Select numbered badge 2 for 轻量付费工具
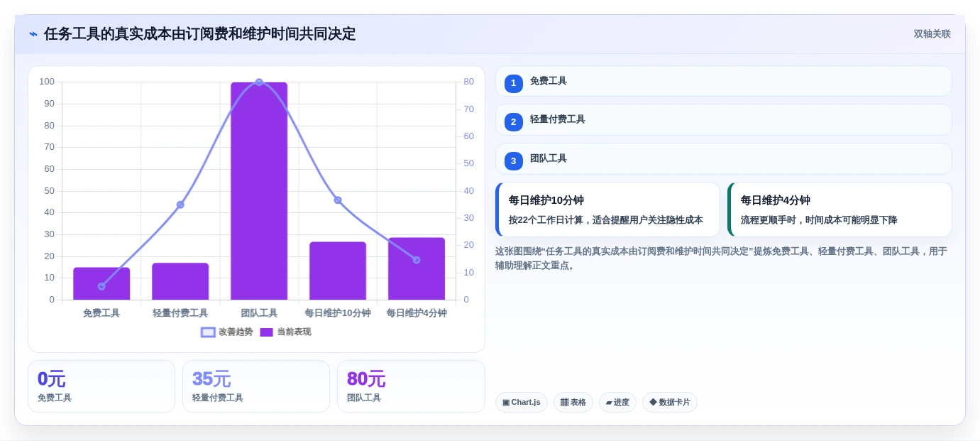980x441 pixels. pos(514,121)
